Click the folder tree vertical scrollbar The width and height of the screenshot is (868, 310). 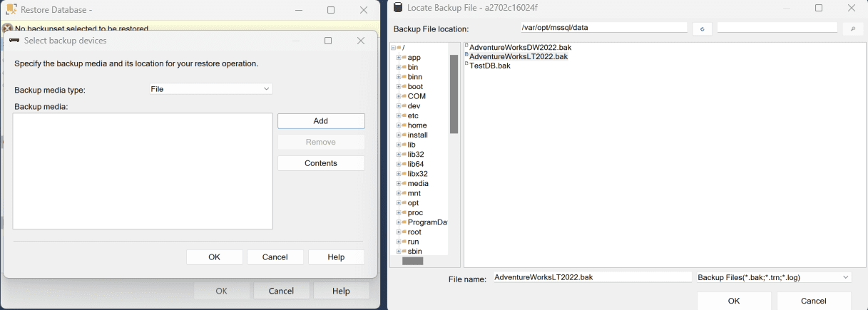tap(454, 94)
